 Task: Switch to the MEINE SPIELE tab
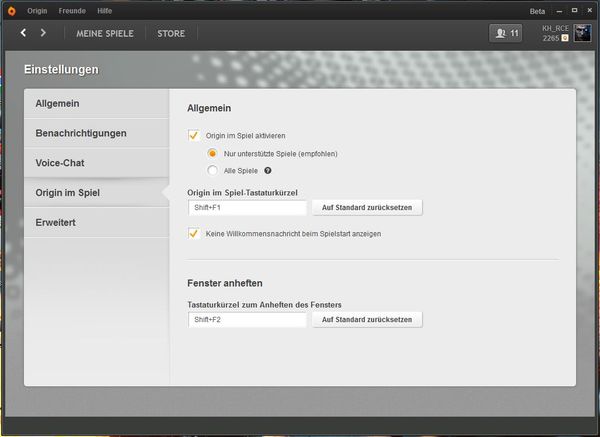coord(105,34)
